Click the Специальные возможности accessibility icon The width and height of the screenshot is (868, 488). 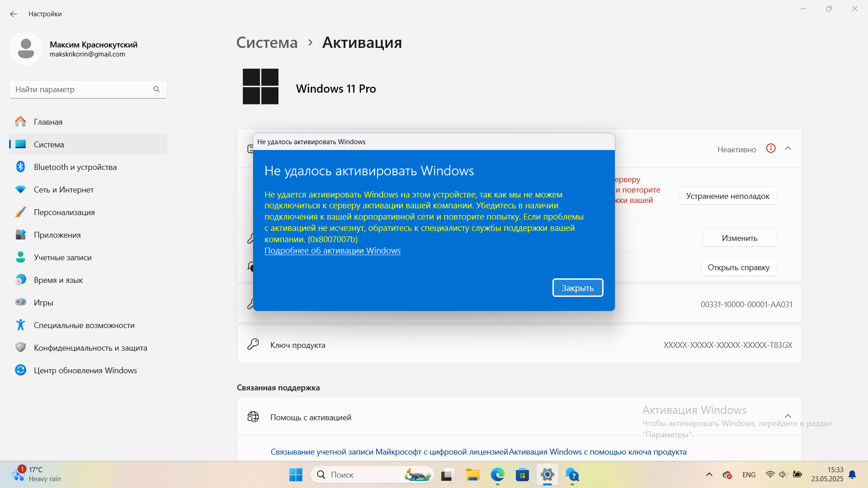click(x=21, y=324)
